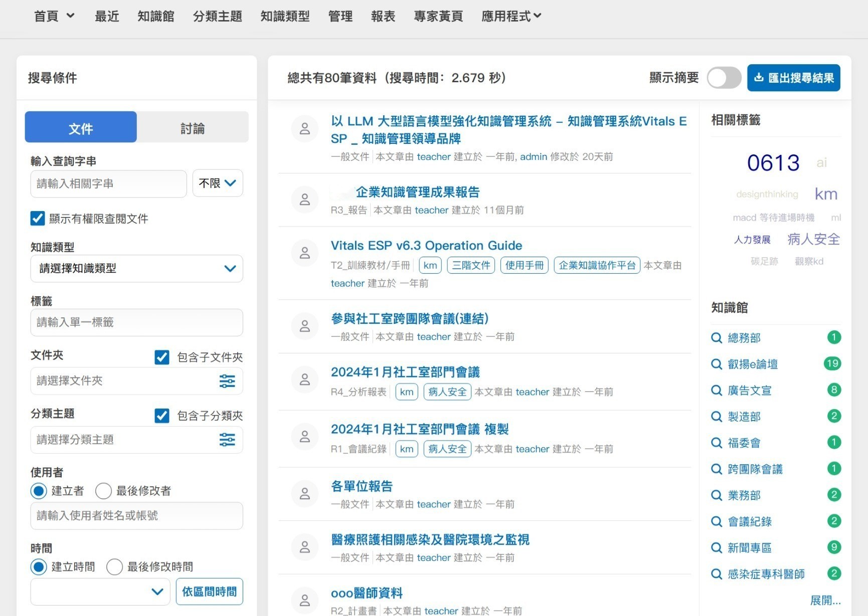Click the avatar beside 2024年1月社工室部門會議 複製
Image resolution: width=868 pixels, height=616 pixels.
pos(304,437)
